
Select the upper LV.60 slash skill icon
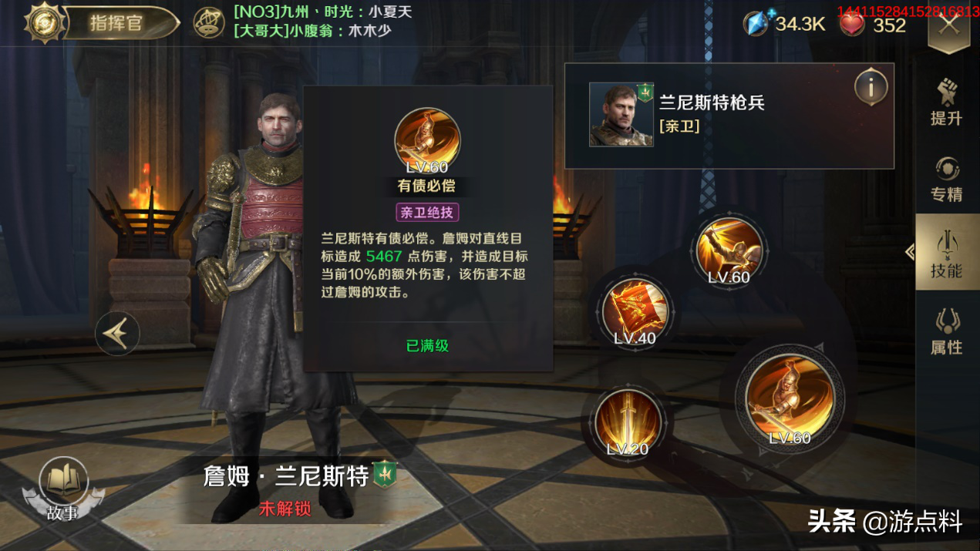728,251
